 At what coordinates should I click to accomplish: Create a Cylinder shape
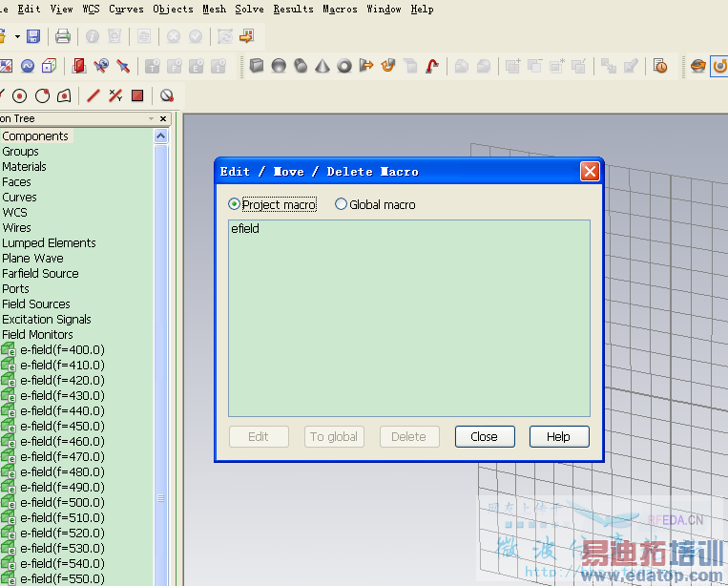click(301, 66)
